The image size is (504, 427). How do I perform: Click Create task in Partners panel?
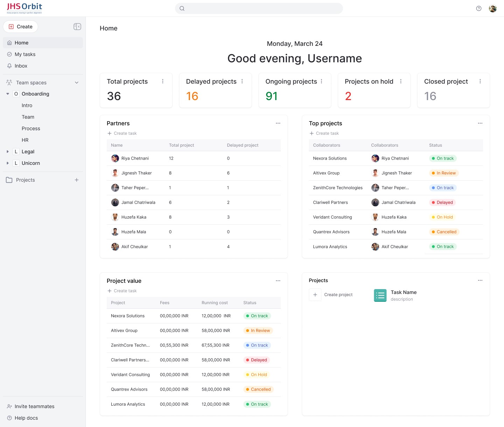pos(122,133)
